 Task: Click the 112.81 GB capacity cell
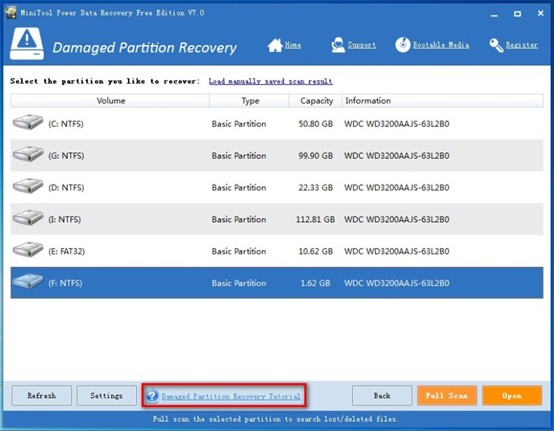(315, 219)
